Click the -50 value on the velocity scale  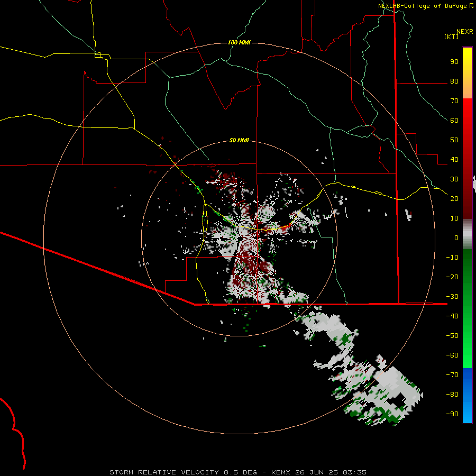(452, 336)
